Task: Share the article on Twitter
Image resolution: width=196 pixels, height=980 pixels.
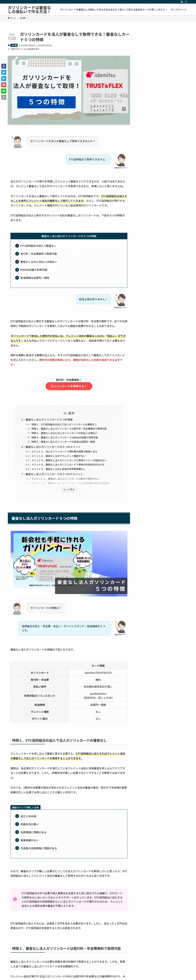Action: click(x=3, y=72)
